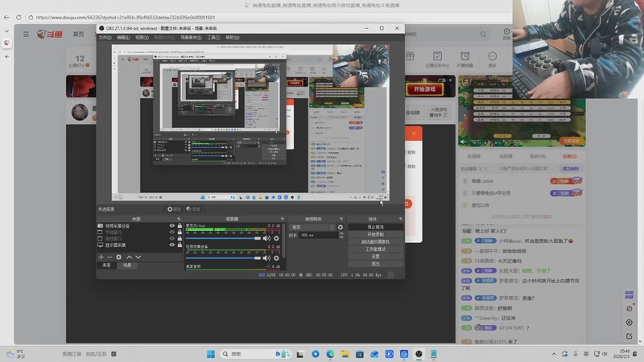Adjust 麦克风/Aux volume slider
The width and height of the screenshot is (644, 362).
pyautogui.click(x=224, y=238)
